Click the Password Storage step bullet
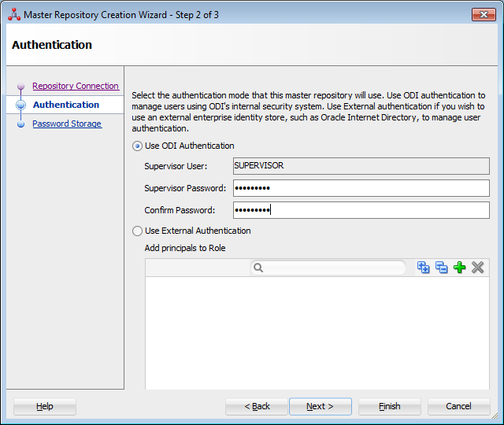 (21, 124)
